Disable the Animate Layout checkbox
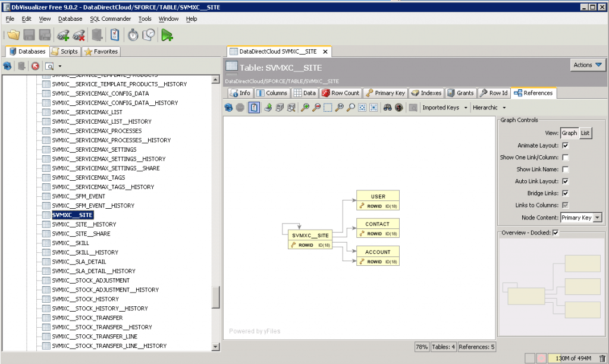The width and height of the screenshot is (609, 364). 565,145
